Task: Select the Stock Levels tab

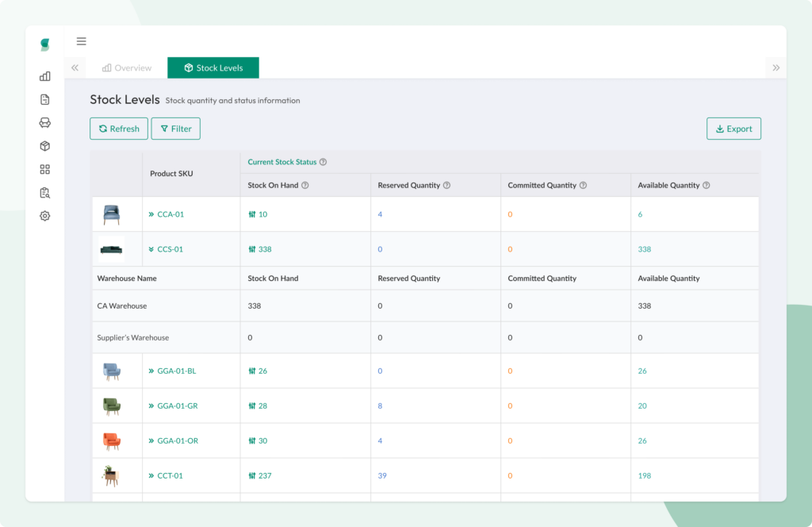Action: [213, 68]
